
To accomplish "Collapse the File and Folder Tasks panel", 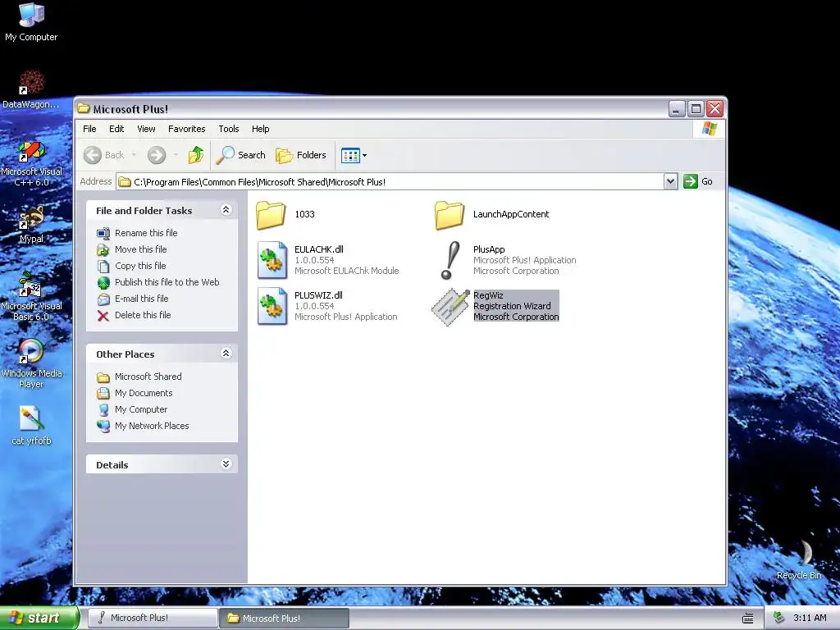I will click(226, 210).
